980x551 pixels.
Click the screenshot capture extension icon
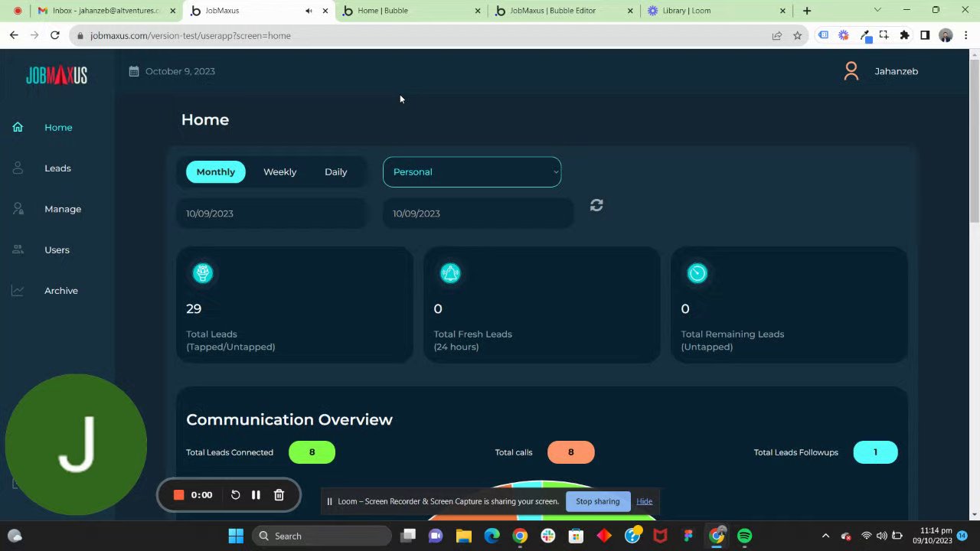[x=884, y=35]
